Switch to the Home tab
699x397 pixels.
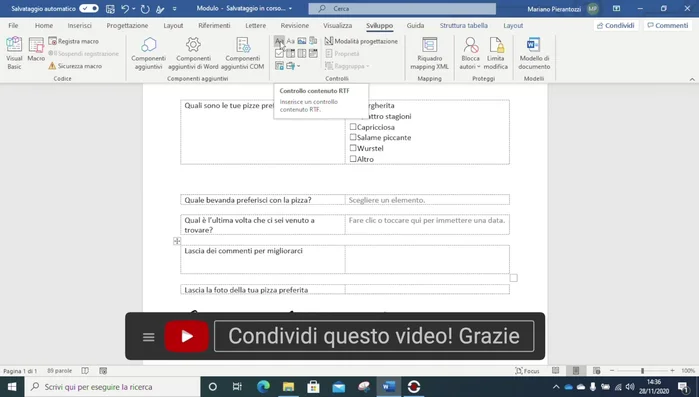tap(44, 25)
